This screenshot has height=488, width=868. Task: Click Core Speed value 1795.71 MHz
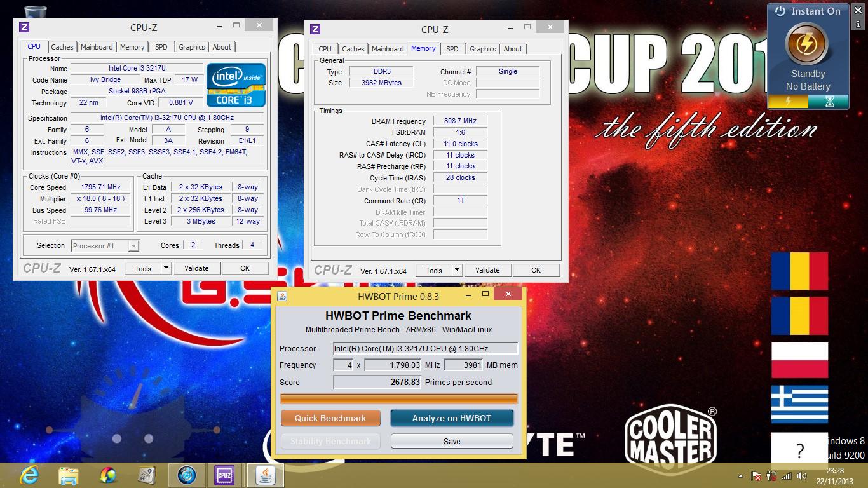tap(100, 187)
